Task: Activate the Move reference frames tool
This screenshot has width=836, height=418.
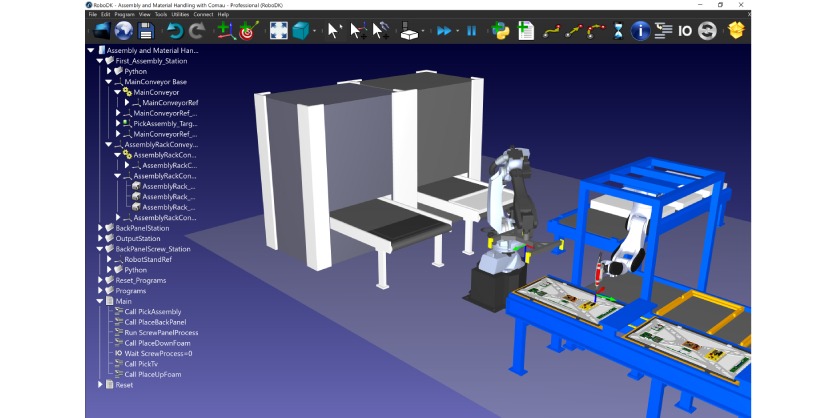Action: click(x=358, y=31)
